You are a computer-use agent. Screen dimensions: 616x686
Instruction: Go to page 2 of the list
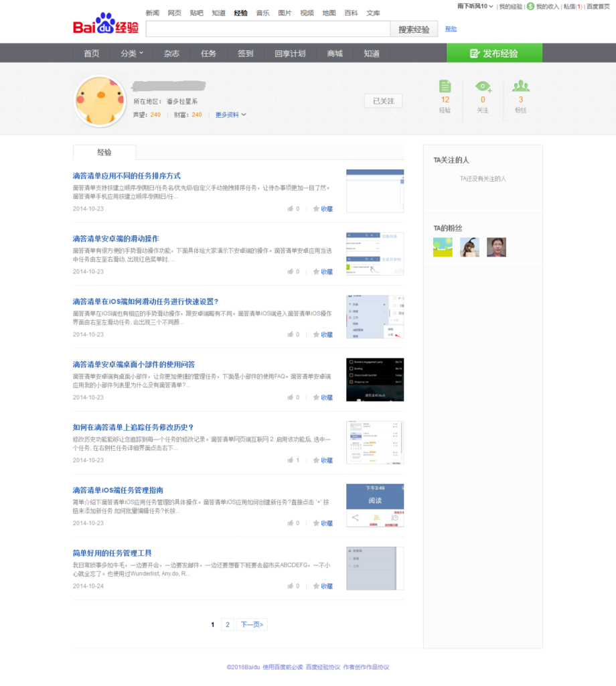point(228,624)
